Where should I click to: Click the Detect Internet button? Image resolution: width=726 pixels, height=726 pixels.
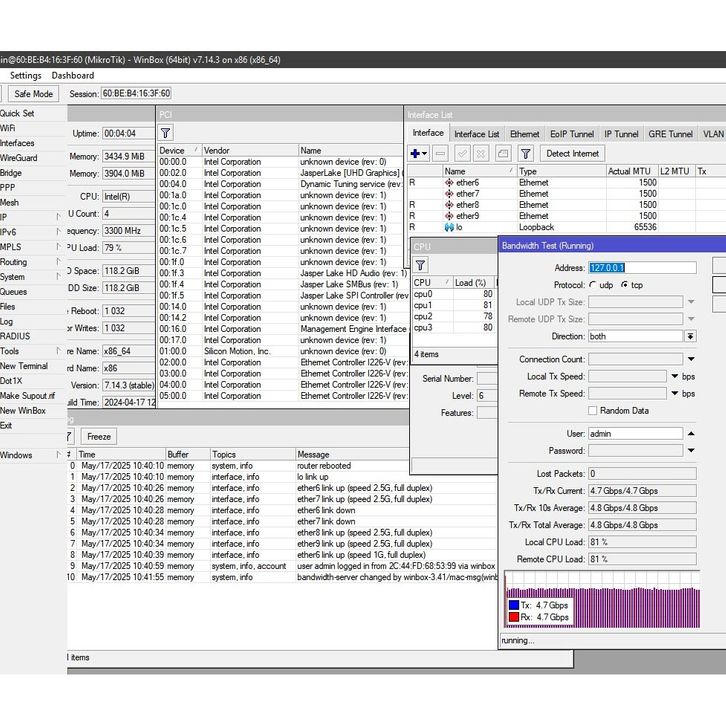573,153
